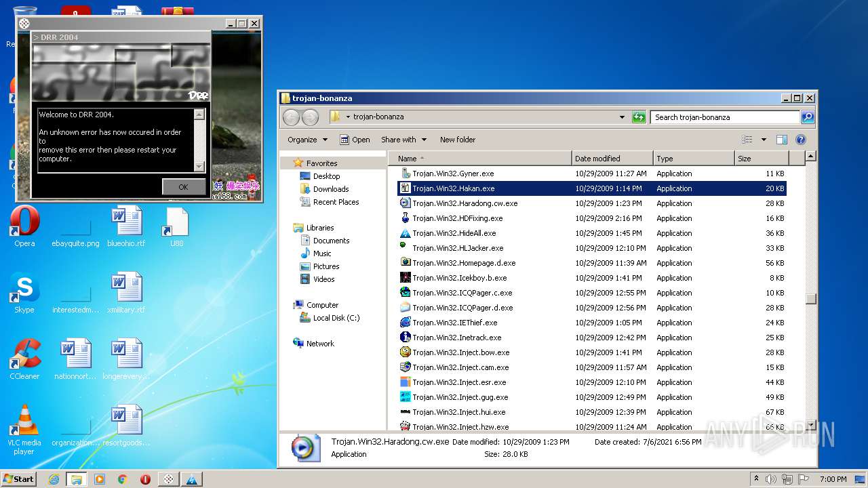The image size is (868, 488).
Task: Select xmilitary.rtf desktop file icon
Action: [126, 293]
